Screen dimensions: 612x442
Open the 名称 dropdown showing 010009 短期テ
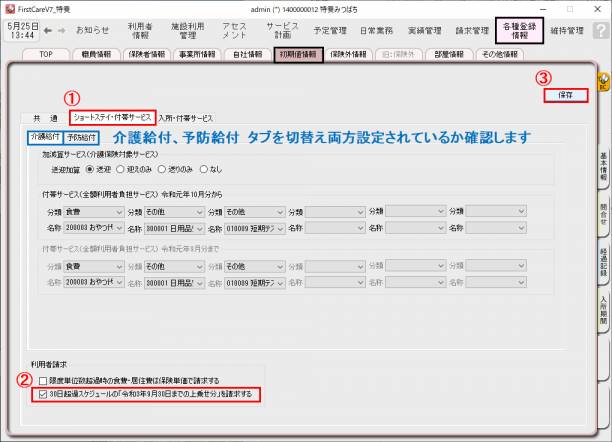(x=256, y=228)
